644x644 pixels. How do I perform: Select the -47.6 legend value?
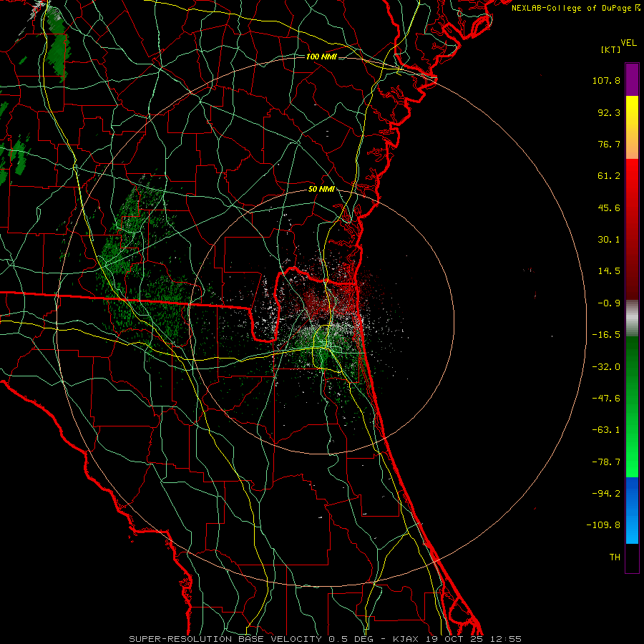[x=606, y=399]
